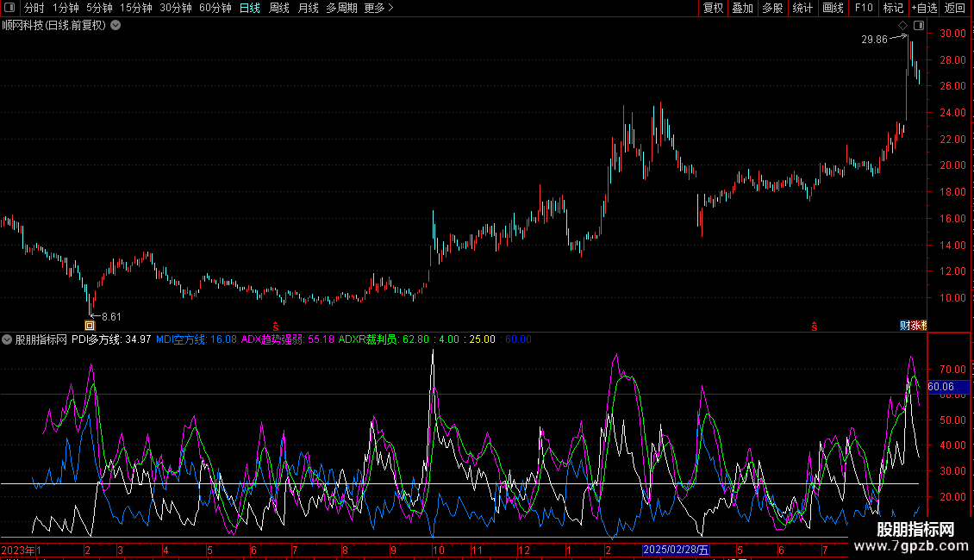Click the red S marker near right chart bottom
This screenshot has height=560, width=974.
pos(813,326)
